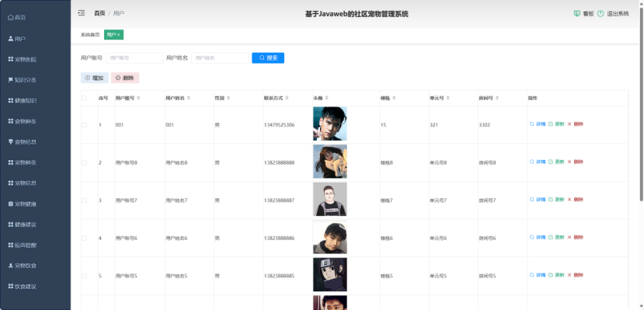Click 首页 in the breadcrumb

99,13
